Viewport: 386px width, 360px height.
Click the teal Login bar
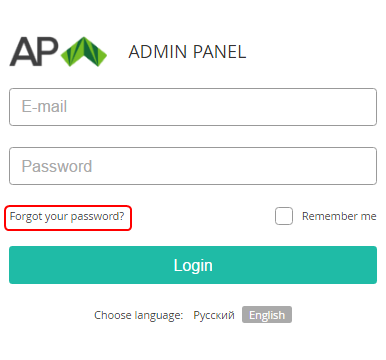click(193, 265)
